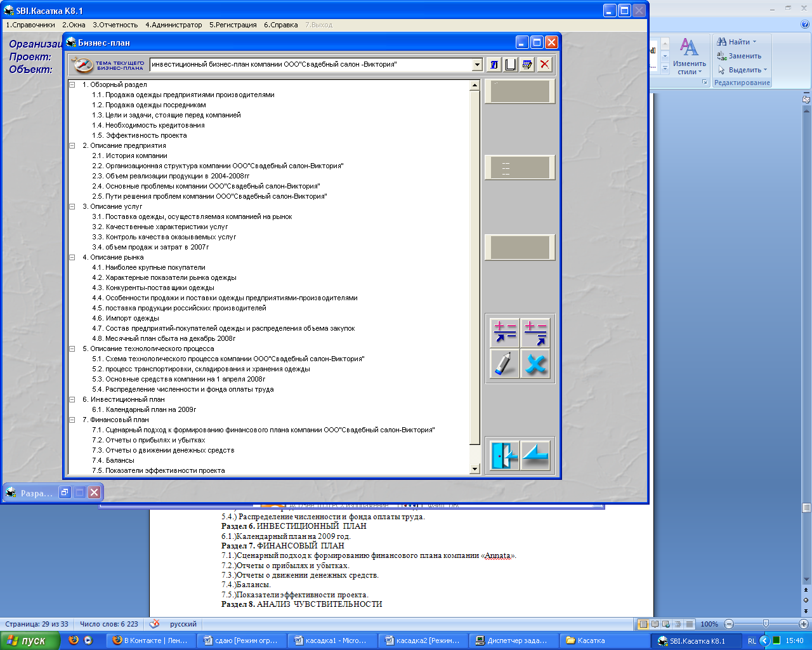
Task: Click the Firefox icon in the taskbar quick launch
Action: tap(74, 640)
